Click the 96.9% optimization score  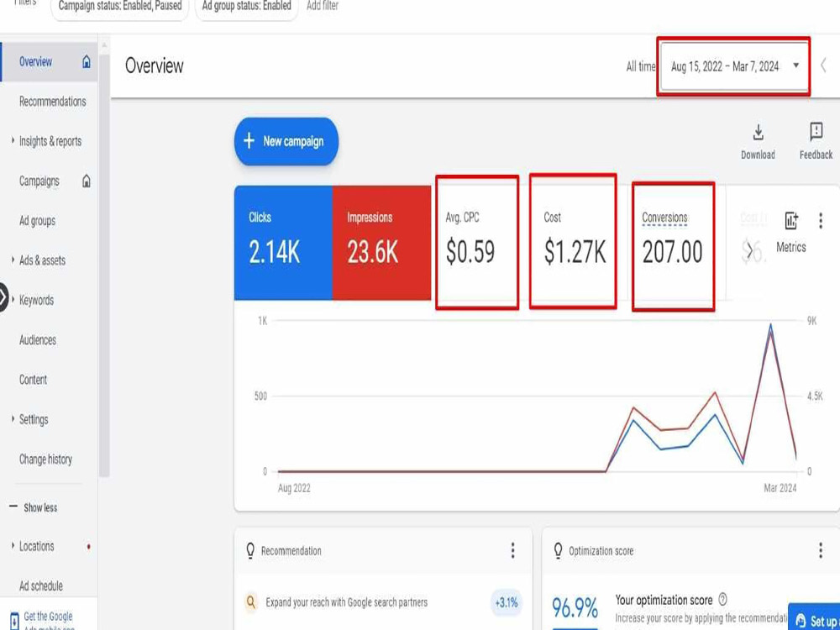pos(575,607)
